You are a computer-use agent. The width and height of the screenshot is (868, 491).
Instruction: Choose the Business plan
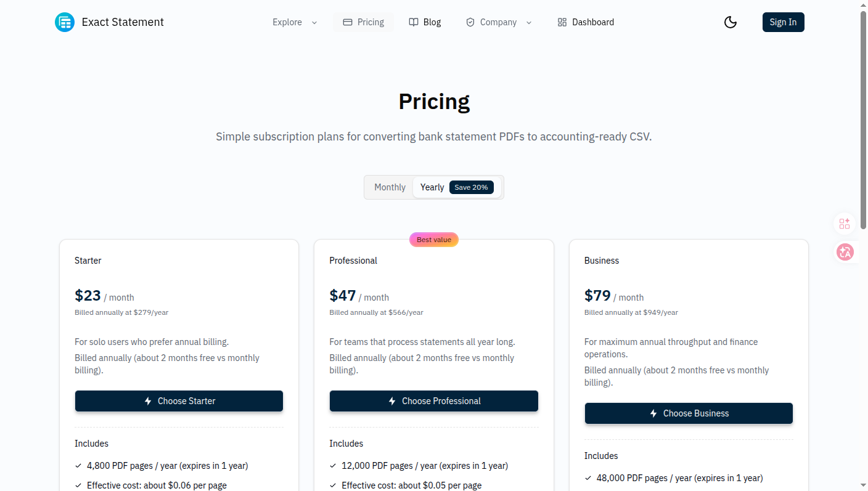click(689, 413)
